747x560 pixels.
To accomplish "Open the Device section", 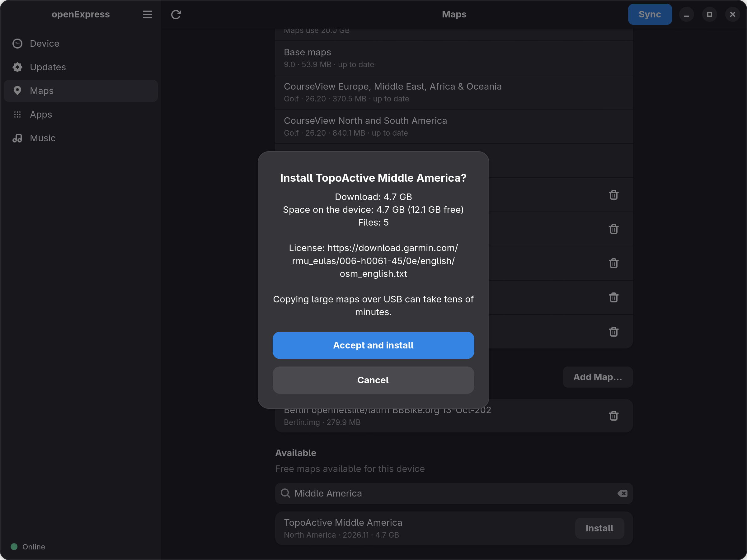I will point(81,44).
